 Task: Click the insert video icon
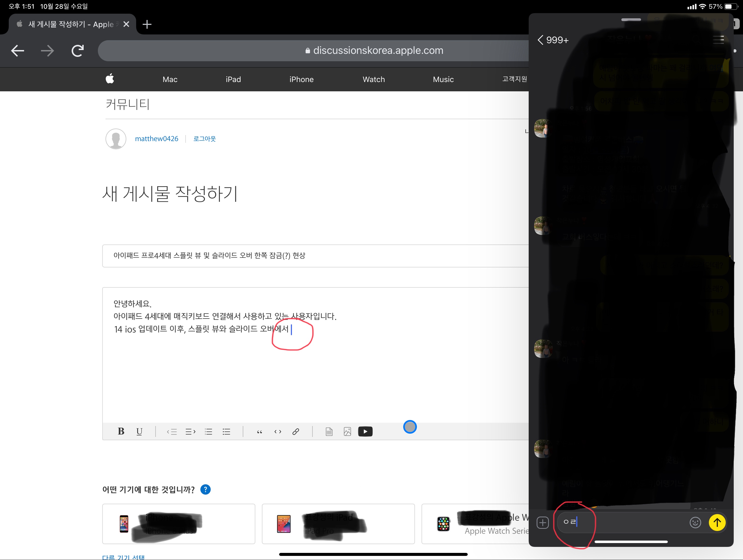365,431
